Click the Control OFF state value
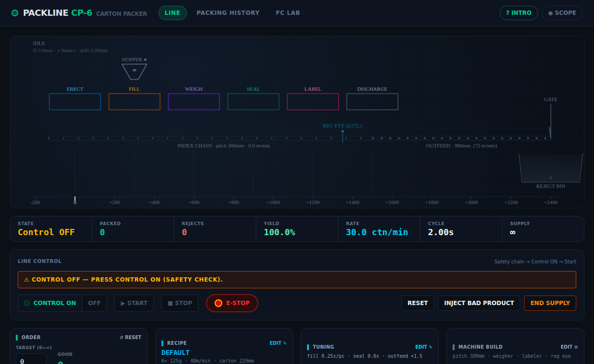Viewport: 594px width, 364px height. (46, 232)
